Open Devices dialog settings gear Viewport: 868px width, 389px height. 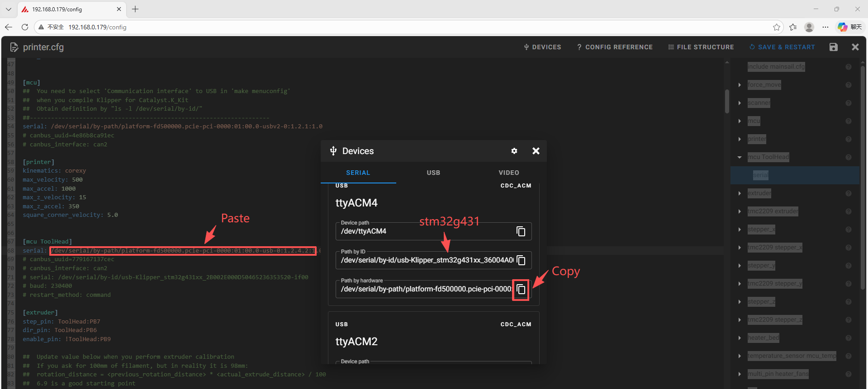coord(514,151)
